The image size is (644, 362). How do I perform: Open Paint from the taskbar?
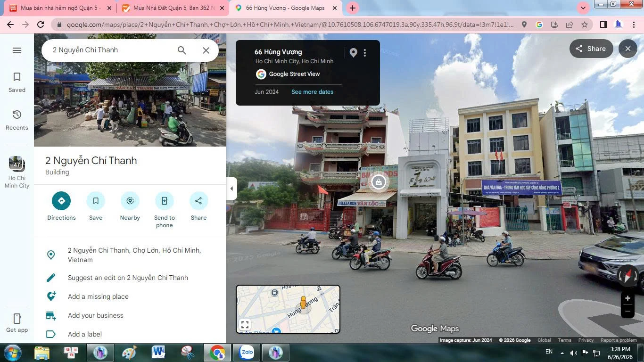129,353
